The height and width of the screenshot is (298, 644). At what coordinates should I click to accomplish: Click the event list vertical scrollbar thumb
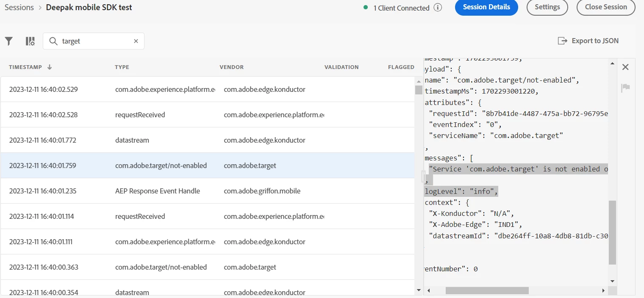419,90
